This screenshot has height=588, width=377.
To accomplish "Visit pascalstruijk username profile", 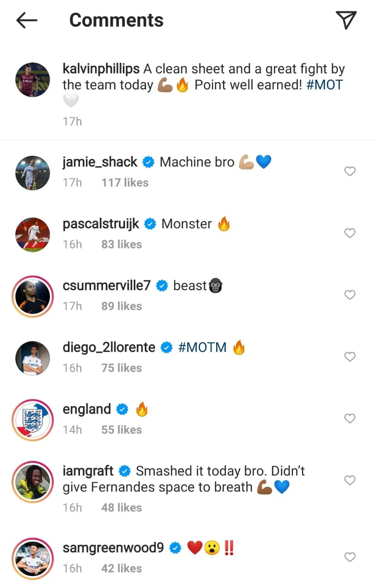I will 101,224.
